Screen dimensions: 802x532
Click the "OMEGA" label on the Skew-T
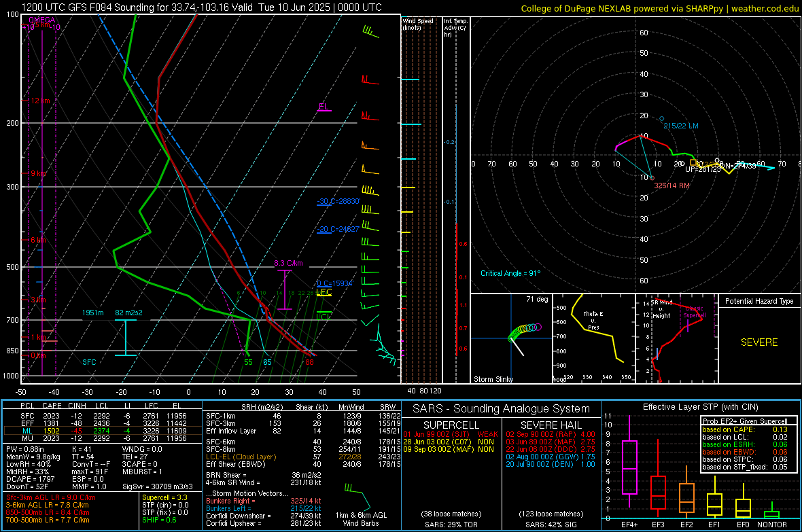point(42,20)
